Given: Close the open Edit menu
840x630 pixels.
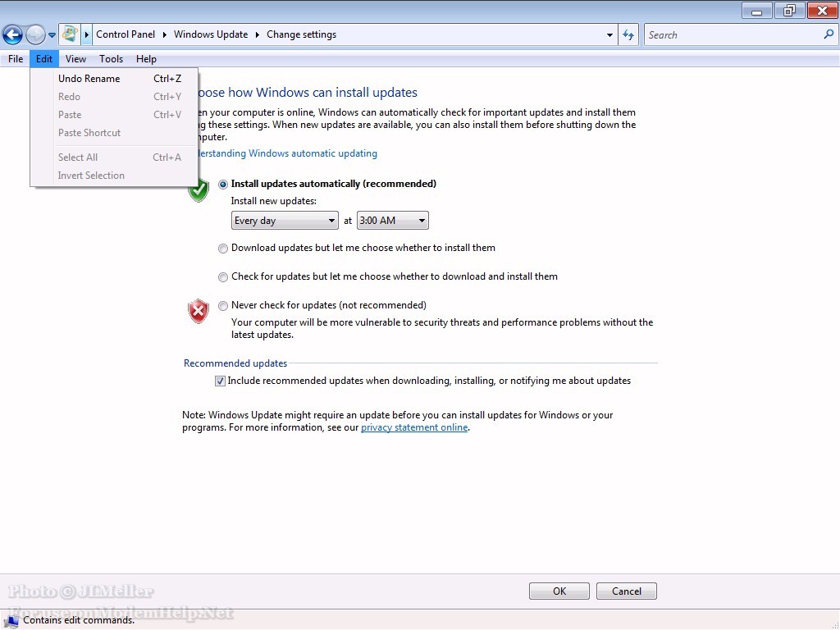Looking at the screenshot, I should [x=44, y=59].
